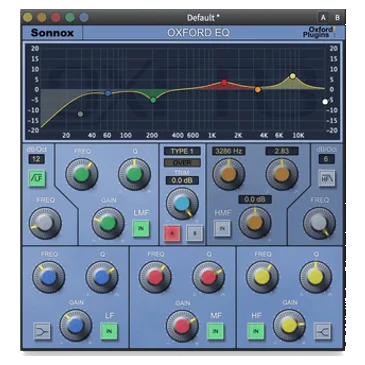This screenshot has width=365, height=365.
Task: Click the grey low filter FREQ knob
Action: [x=45, y=223]
